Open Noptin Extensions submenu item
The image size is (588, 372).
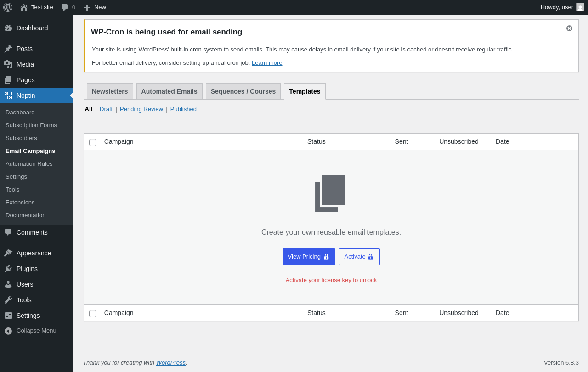[20, 203]
